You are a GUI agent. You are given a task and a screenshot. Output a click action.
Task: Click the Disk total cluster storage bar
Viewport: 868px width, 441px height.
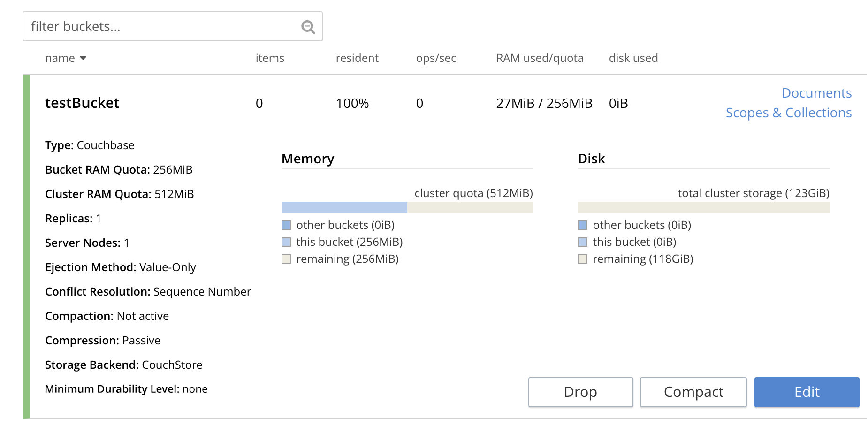(703, 207)
